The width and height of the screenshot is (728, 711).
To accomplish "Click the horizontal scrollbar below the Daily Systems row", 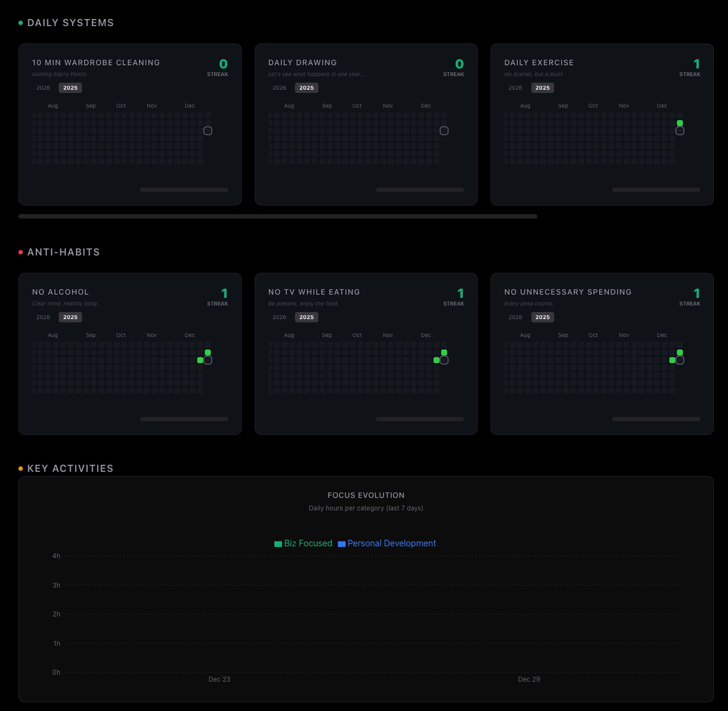I will (x=277, y=216).
